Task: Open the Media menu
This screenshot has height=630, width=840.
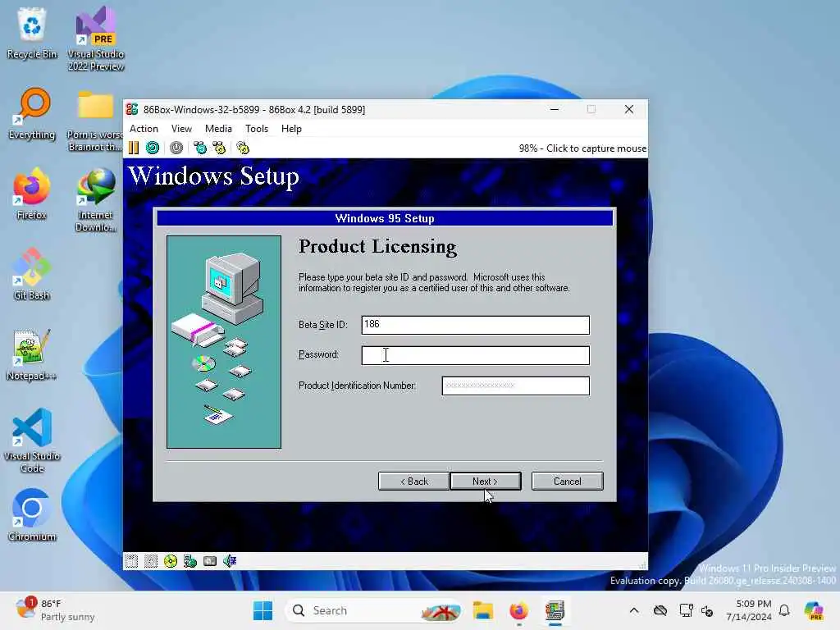Action: tap(218, 129)
